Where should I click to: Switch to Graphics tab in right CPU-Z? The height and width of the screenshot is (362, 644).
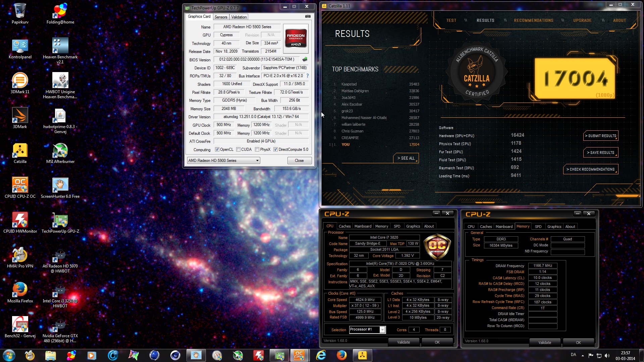tap(554, 227)
